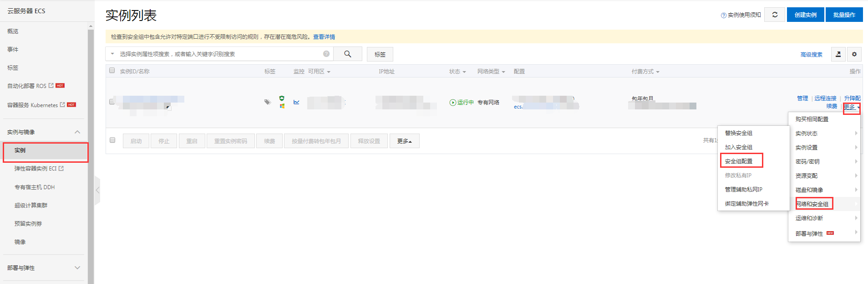Click the search field help icon
The width and height of the screenshot is (868, 284).
(326, 54)
